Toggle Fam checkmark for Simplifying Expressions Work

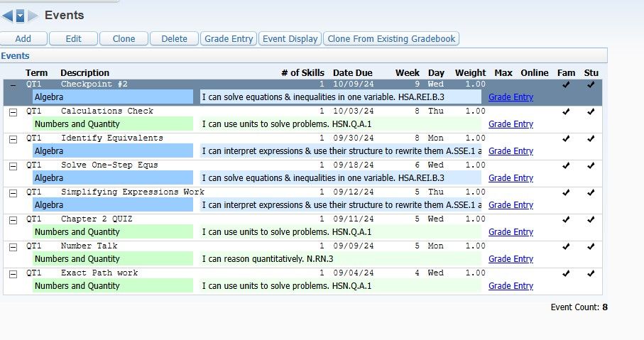pos(565,192)
